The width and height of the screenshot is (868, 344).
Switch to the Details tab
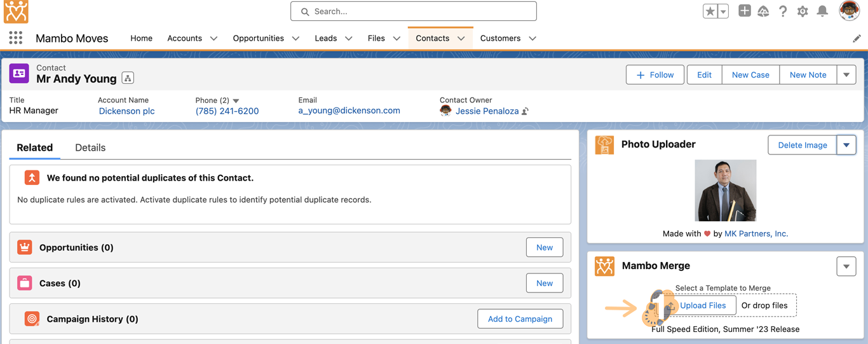(90, 148)
